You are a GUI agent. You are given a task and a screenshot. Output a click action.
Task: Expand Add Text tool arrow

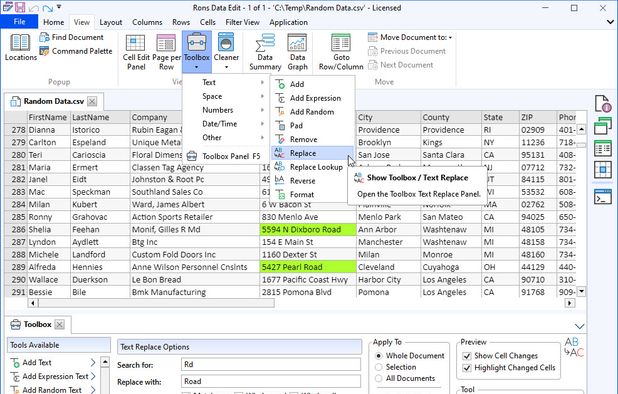(93, 362)
